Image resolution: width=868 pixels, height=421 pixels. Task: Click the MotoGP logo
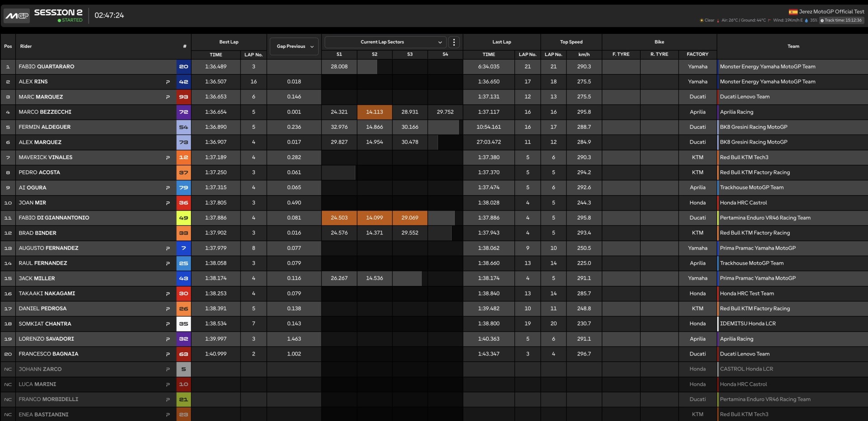(x=17, y=15)
